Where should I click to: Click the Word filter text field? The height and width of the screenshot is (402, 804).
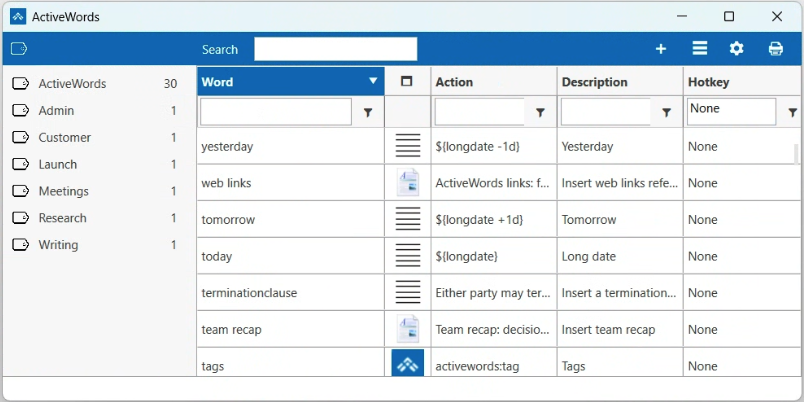click(276, 112)
